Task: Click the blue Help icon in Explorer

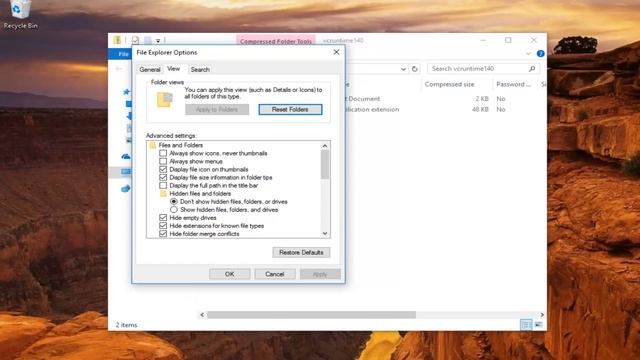Action: (540, 53)
